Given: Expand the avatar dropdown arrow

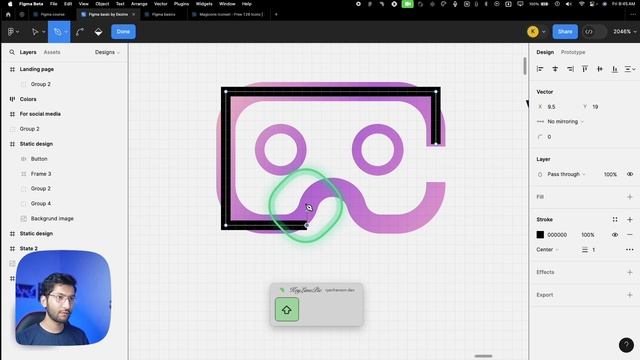Looking at the screenshot, I should tap(544, 32).
